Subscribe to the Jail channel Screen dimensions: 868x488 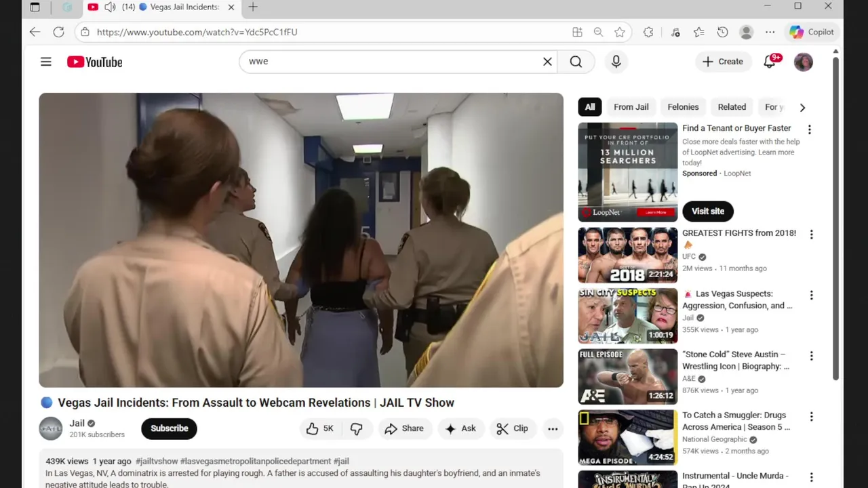coord(170,428)
